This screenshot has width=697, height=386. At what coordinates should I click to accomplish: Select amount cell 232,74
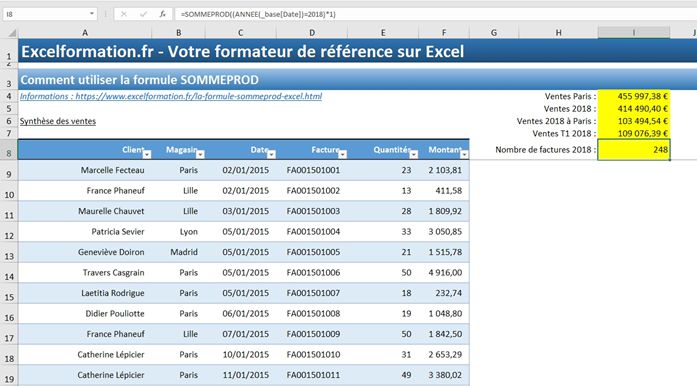444,293
